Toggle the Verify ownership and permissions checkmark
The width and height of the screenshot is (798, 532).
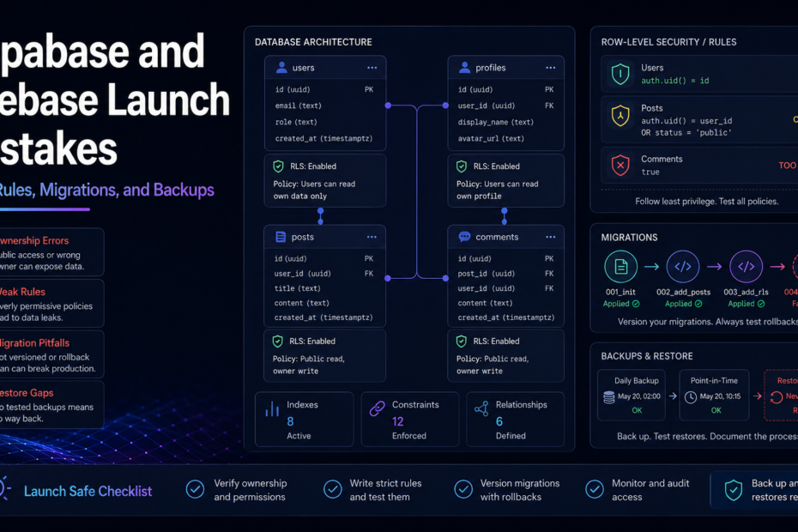pyautogui.click(x=195, y=489)
